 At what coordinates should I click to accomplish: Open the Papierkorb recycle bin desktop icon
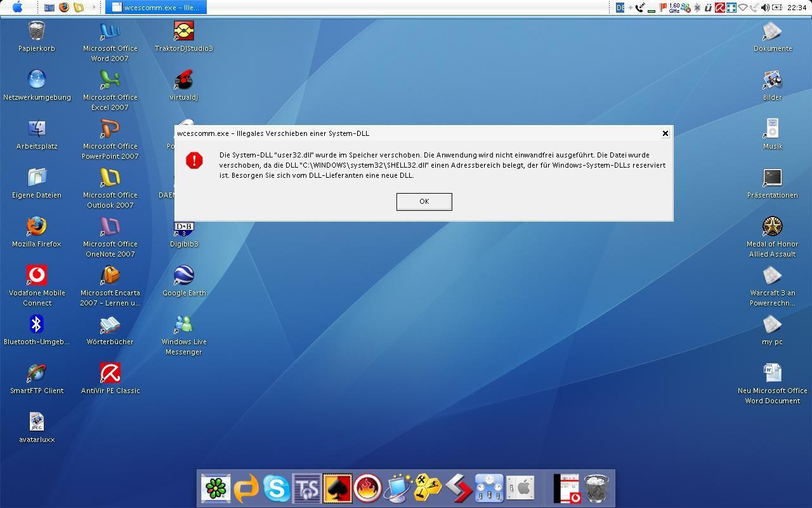pos(37,37)
